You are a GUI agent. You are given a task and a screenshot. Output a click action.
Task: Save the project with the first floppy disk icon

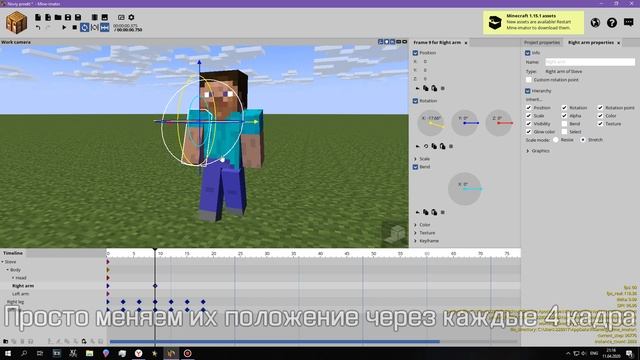click(x=68, y=18)
